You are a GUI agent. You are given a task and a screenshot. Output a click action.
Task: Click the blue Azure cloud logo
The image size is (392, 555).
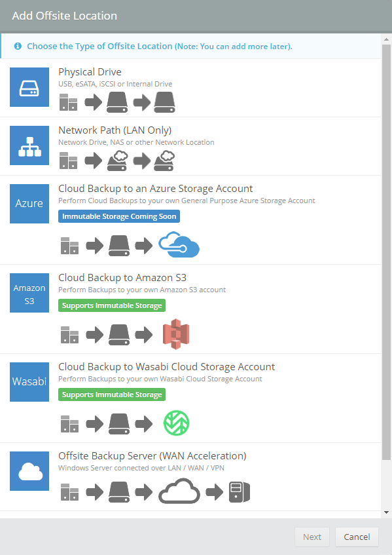click(179, 244)
